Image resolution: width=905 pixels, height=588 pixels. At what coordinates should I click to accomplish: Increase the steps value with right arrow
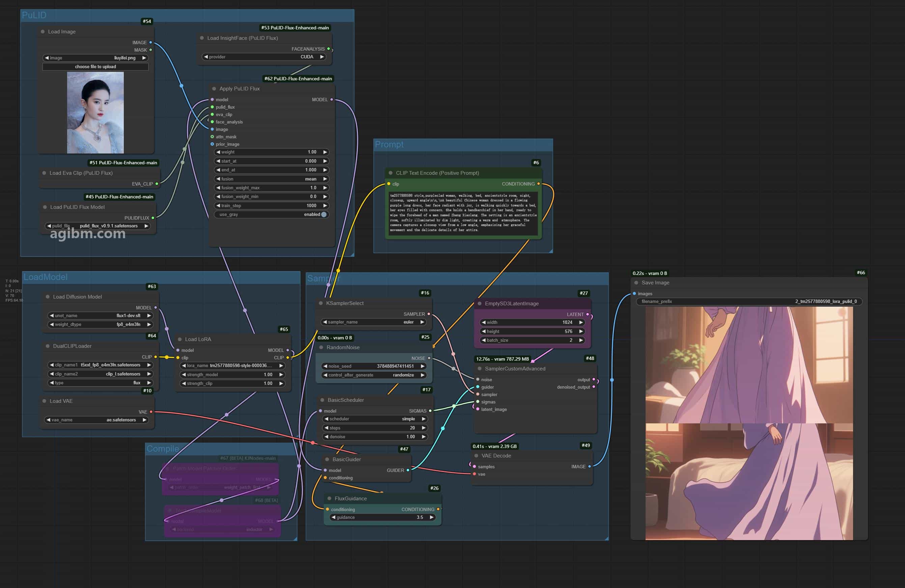coord(423,428)
